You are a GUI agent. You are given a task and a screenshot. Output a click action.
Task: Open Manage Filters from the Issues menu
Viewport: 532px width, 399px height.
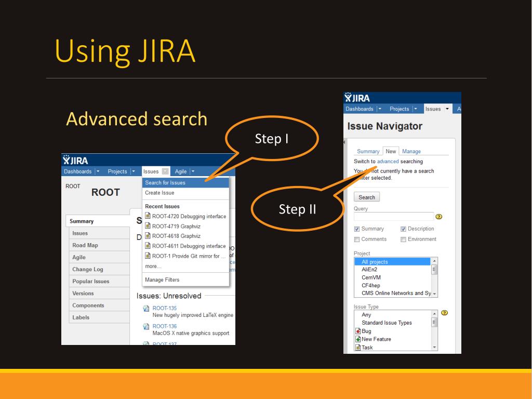185,280
